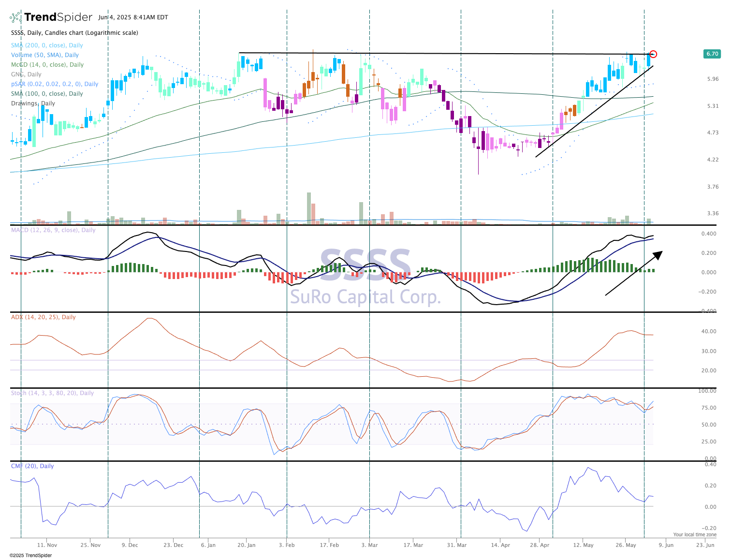Click the red circle breakout marker
Image resolution: width=731 pixels, height=560 pixels.
(x=653, y=54)
